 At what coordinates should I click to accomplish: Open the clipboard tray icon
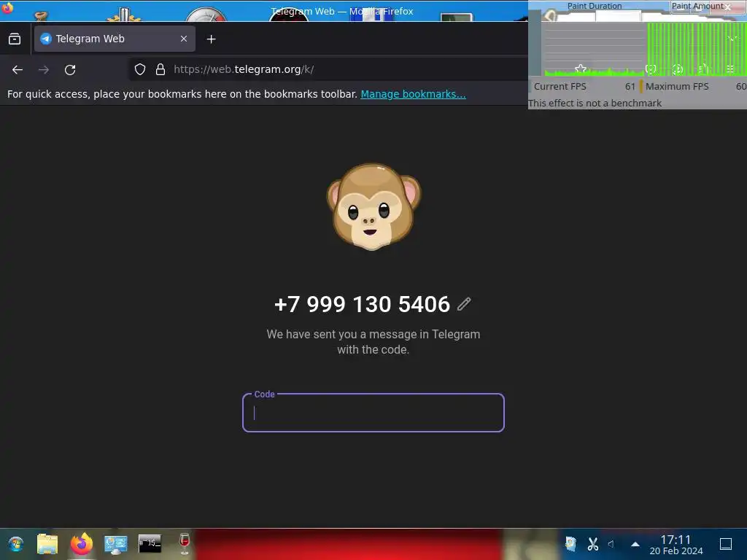[x=570, y=544]
